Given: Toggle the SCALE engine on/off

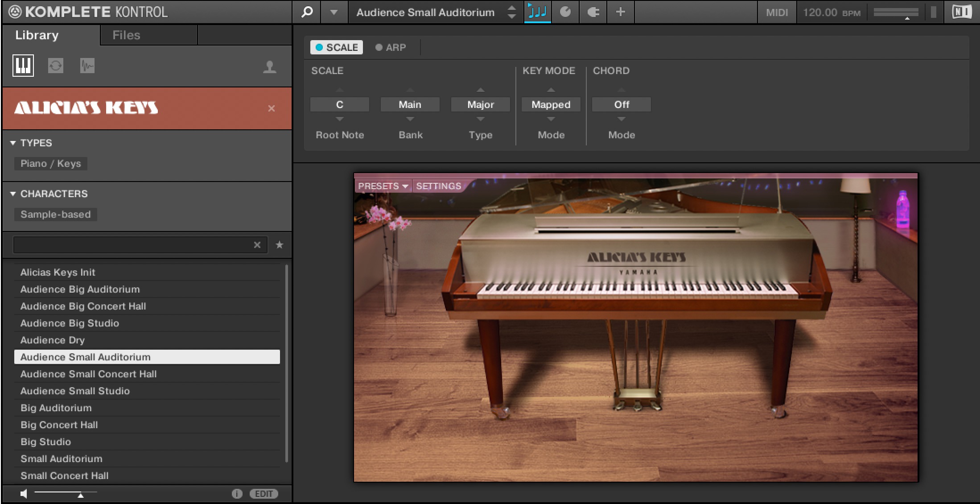Looking at the screenshot, I should pos(319,47).
